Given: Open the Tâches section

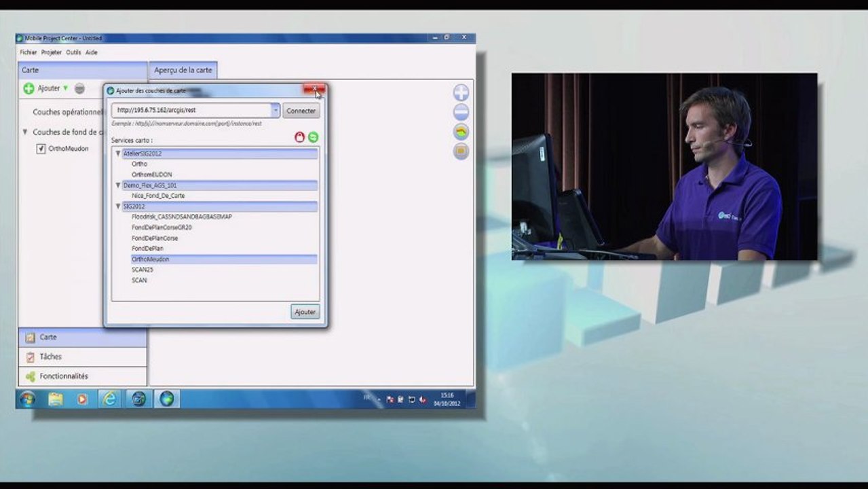Looking at the screenshot, I should pyautogui.click(x=82, y=357).
